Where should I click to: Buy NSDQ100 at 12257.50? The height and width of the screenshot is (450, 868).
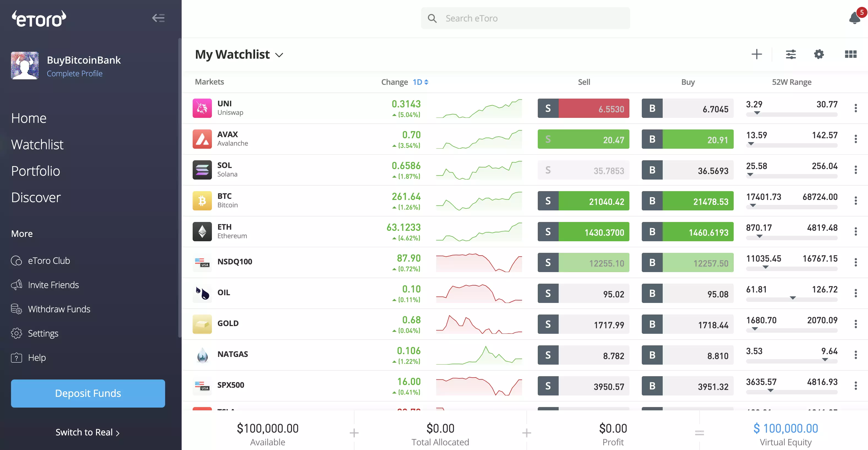coord(687,262)
